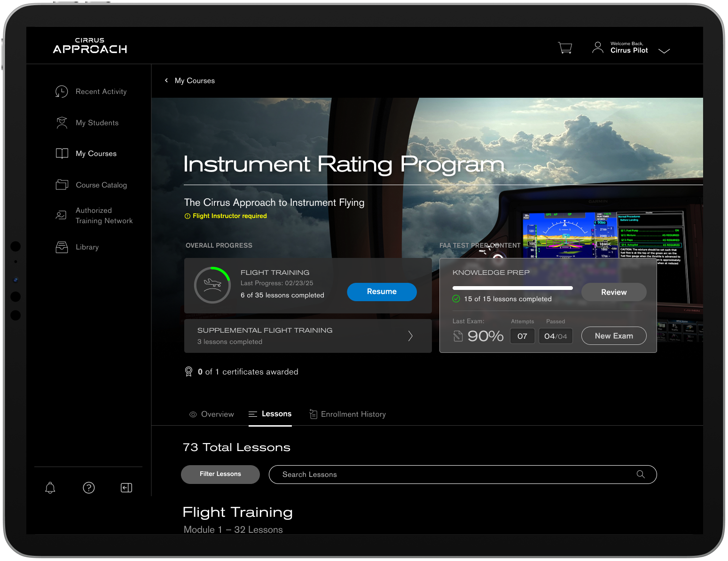Click the back chevron beside My Courses

[166, 80]
